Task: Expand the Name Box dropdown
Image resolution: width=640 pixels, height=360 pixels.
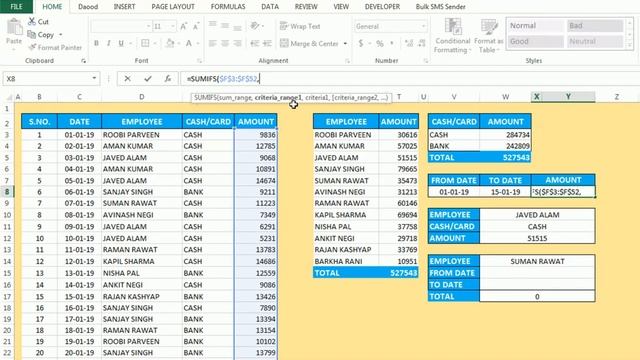Action: point(94,78)
